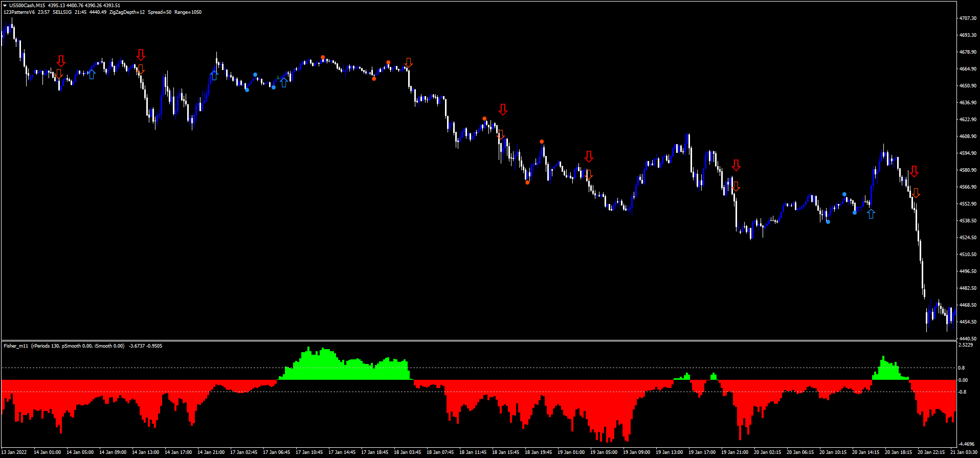Click the 4707.30 price scale label
The image size is (980, 458).
click(x=967, y=18)
